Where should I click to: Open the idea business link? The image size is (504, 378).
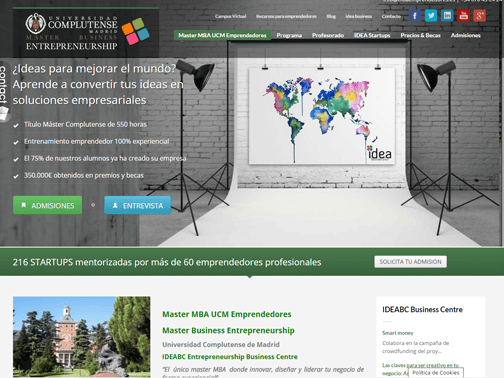pos(358,16)
